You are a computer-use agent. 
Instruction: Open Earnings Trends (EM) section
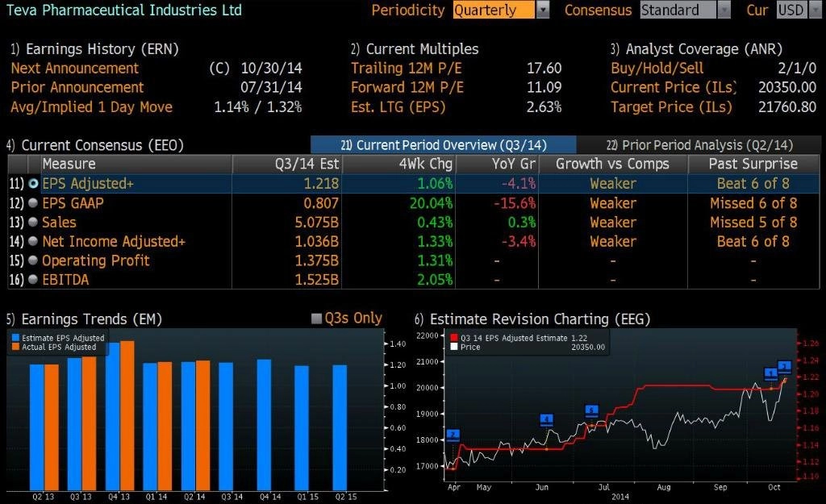(x=84, y=319)
